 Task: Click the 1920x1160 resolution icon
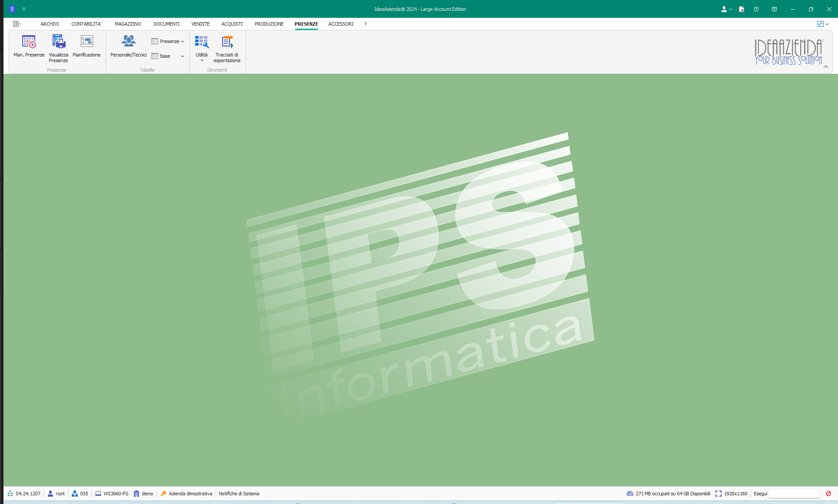718,494
